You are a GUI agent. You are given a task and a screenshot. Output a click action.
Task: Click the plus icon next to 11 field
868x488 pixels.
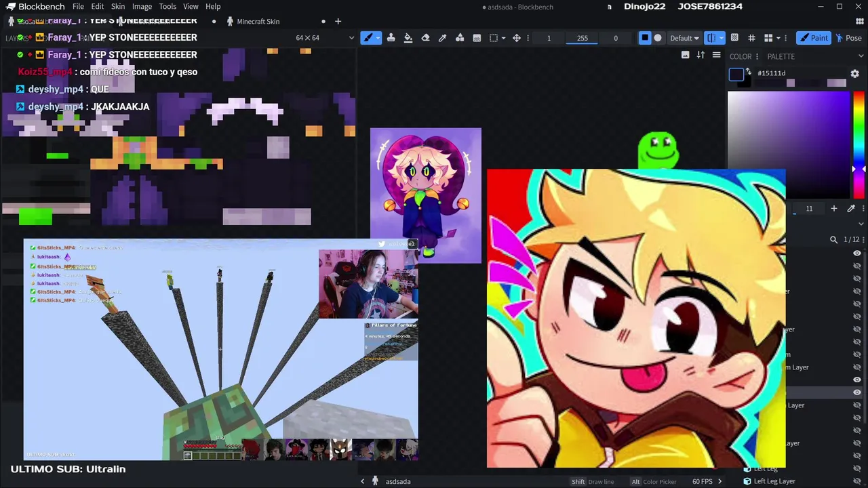834,208
